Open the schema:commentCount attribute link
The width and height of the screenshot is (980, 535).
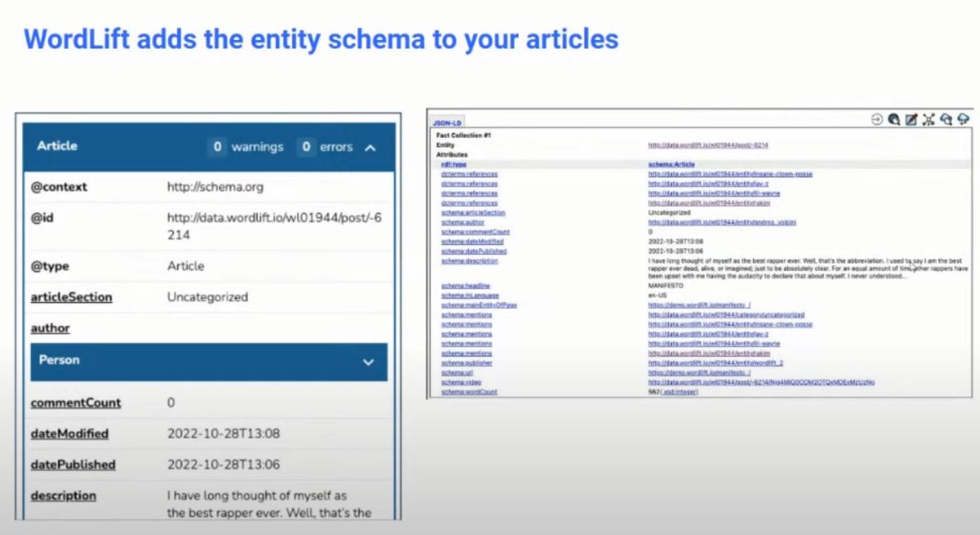pyautogui.click(x=476, y=232)
